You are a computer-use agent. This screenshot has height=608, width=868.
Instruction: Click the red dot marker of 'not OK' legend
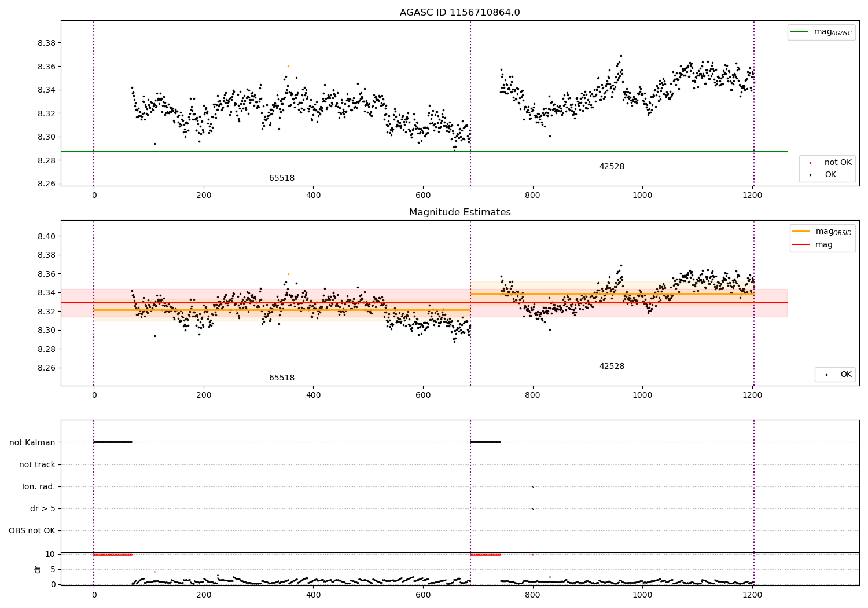pyautogui.click(x=810, y=163)
